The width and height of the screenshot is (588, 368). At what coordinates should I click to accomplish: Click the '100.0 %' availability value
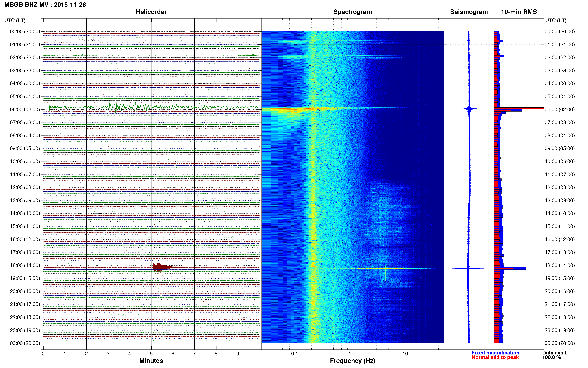tap(551, 357)
